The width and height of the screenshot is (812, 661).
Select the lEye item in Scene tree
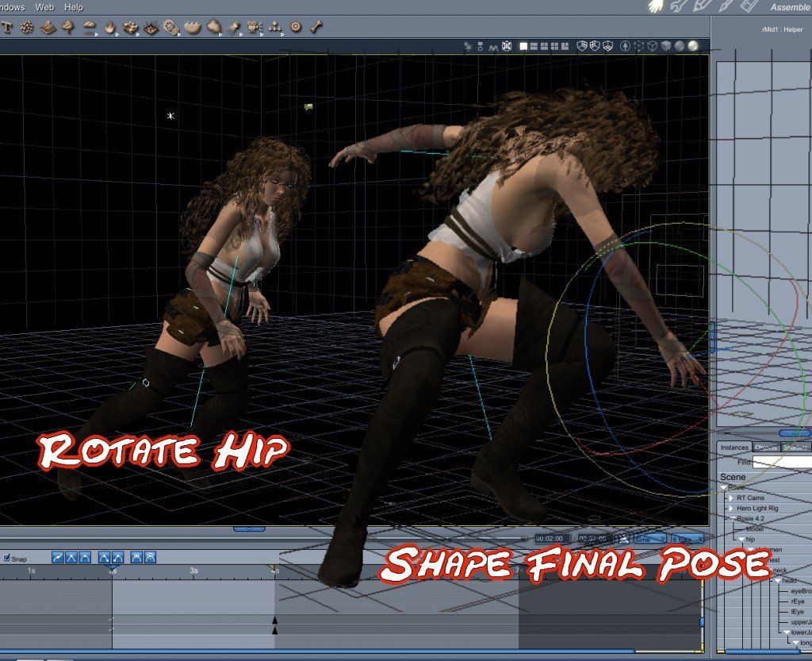coord(797,612)
